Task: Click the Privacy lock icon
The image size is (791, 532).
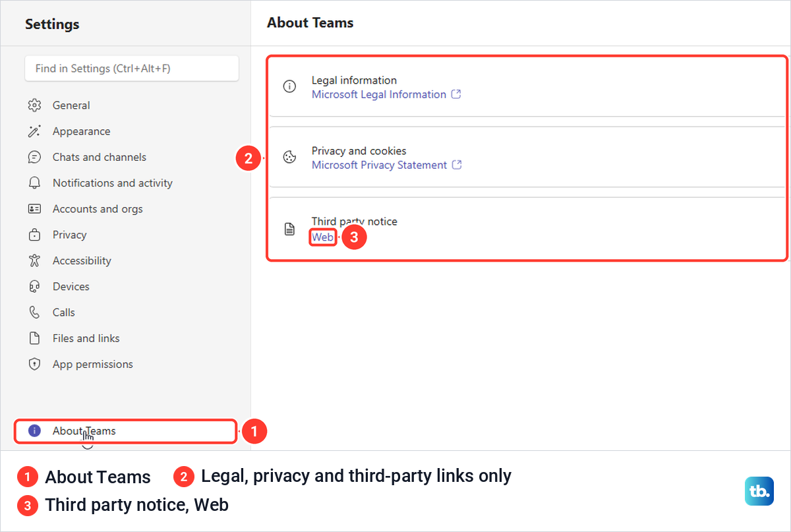Action: [x=35, y=235]
